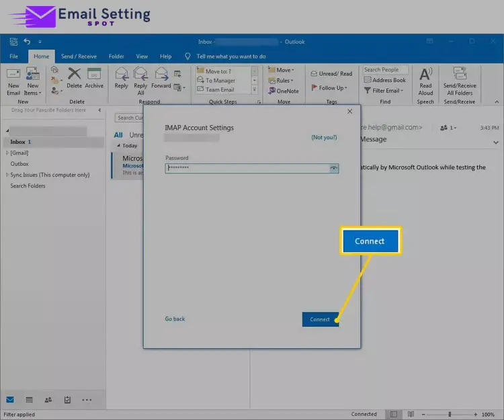Switch to Mail view icon

pos(10,400)
